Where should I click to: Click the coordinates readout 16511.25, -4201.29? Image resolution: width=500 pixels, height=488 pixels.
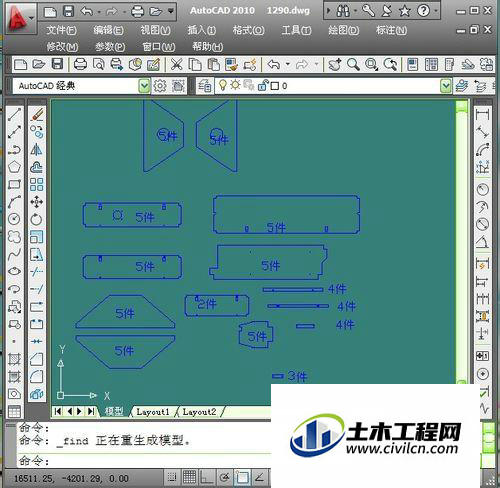coord(71,479)
